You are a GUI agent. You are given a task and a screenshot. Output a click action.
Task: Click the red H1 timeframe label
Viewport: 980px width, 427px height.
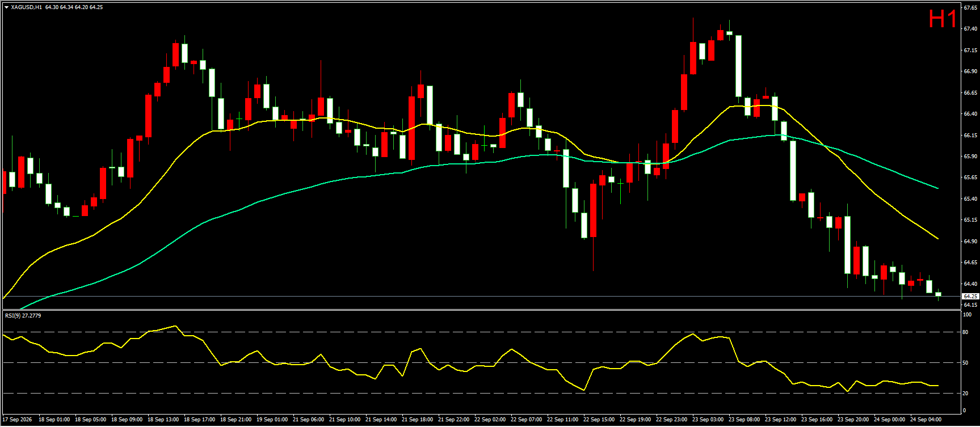[x=943, y=19]
